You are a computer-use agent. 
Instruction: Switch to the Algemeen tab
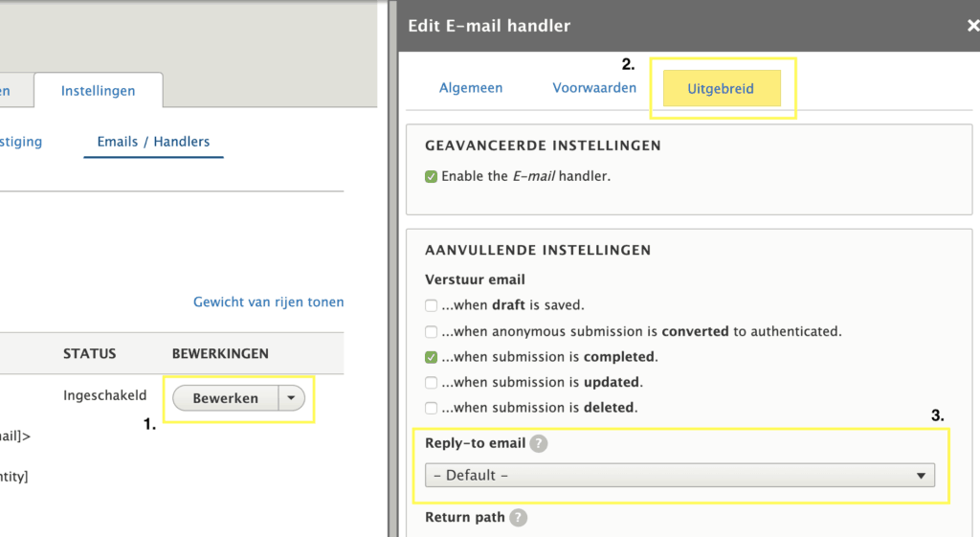point(471,88)
